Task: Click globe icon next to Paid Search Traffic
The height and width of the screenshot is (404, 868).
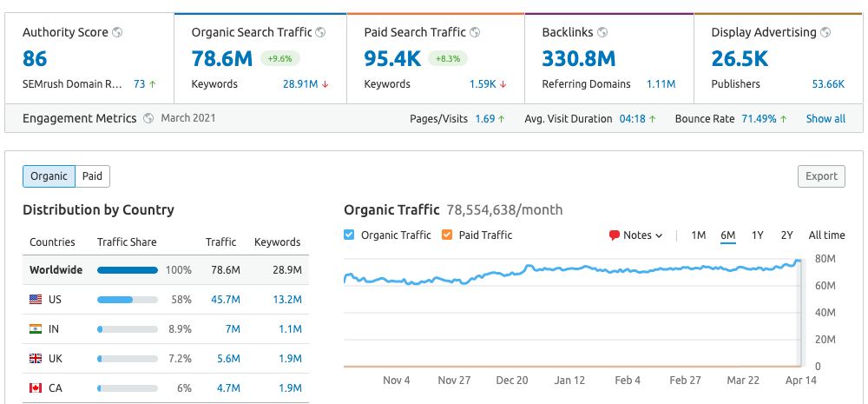Action: click(475, 33)
